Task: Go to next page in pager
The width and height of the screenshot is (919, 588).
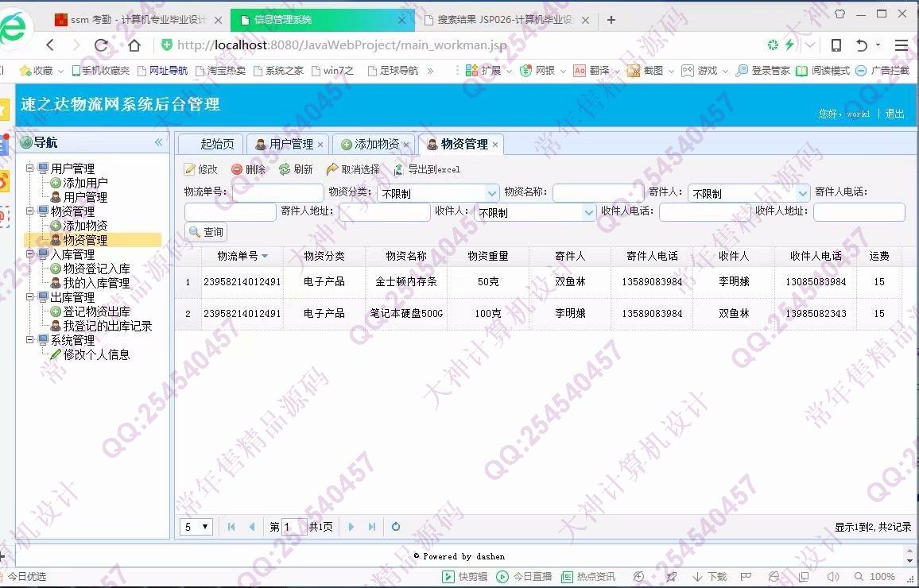Action: click(351, 527)
